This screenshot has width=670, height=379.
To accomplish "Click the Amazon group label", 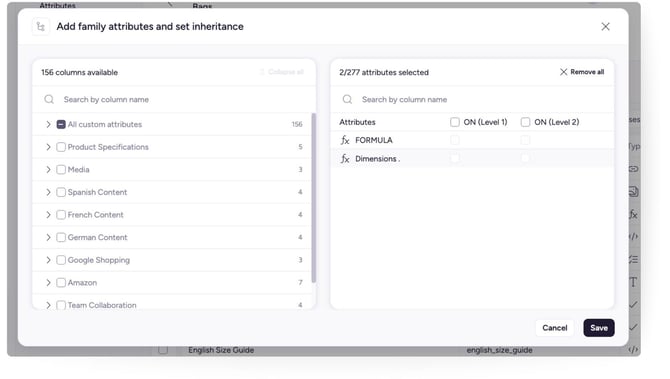I will [82, 283].
